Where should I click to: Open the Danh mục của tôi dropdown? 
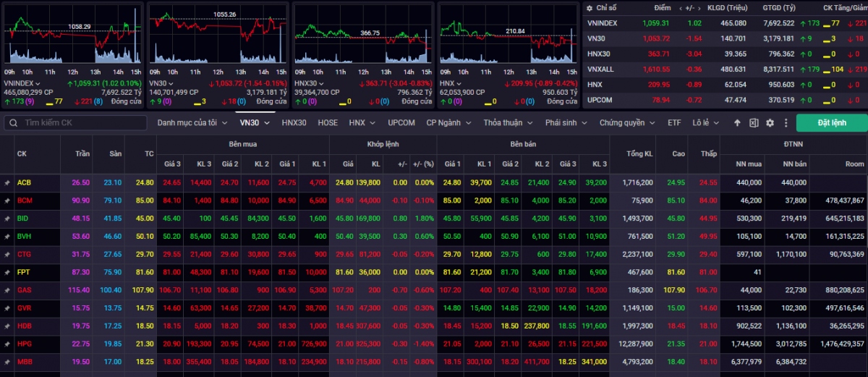pos(192,123)
